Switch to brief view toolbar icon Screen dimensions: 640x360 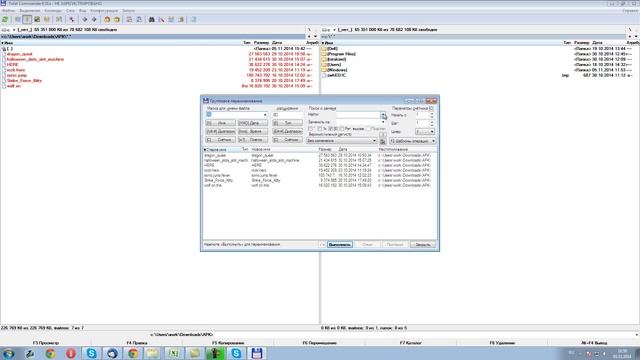point(17,19)
